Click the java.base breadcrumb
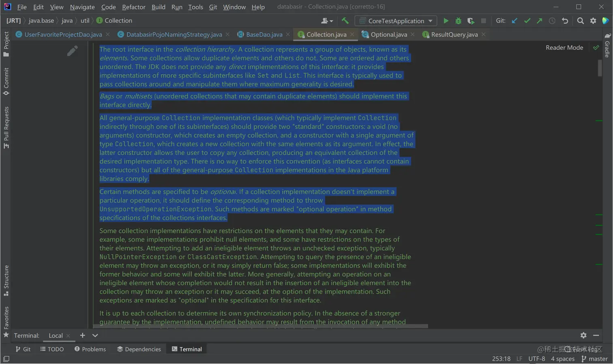The width and height of the screenshot is (613, 364). click(x=41, y=21)
